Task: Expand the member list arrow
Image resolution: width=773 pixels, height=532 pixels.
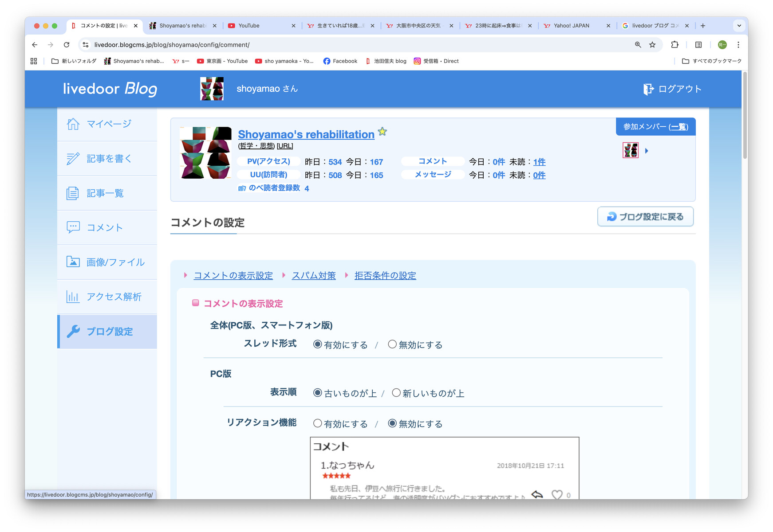Action: (647, 151)
